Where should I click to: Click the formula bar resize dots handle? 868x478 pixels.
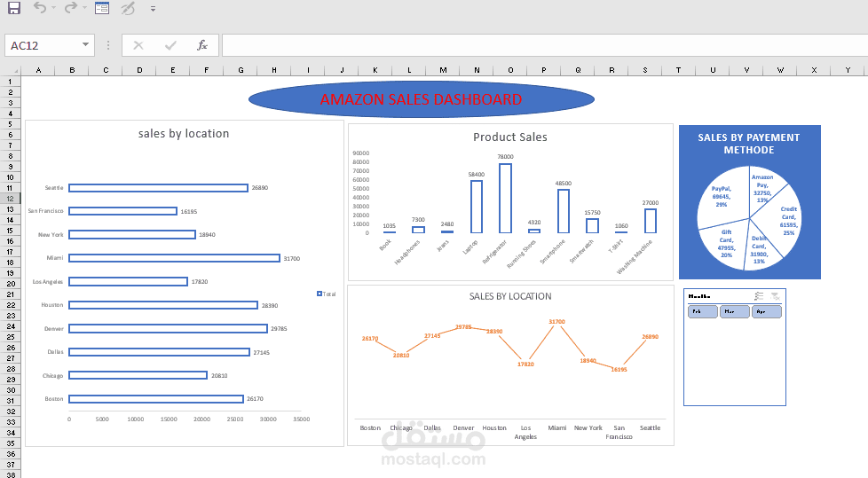pos(108,45)
